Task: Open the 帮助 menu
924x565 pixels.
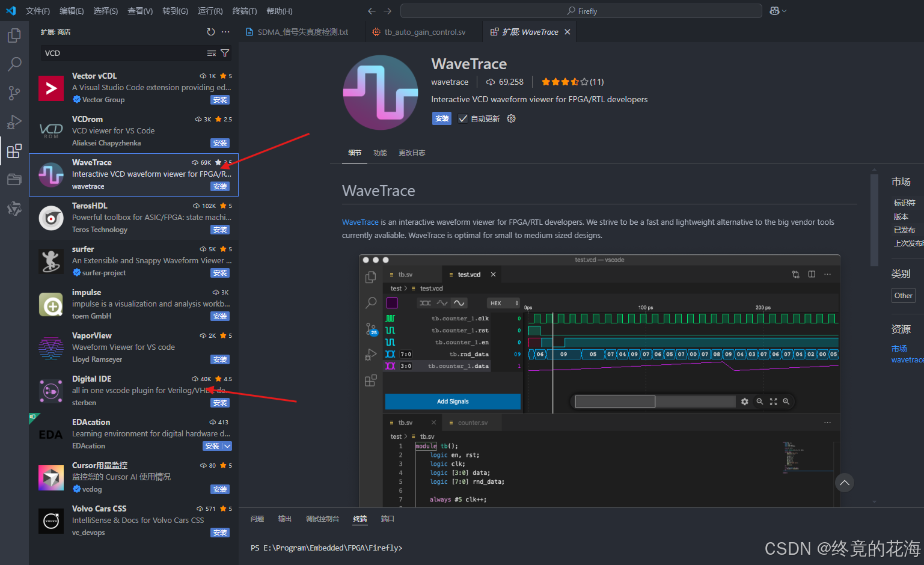Action: coord(279,11)
